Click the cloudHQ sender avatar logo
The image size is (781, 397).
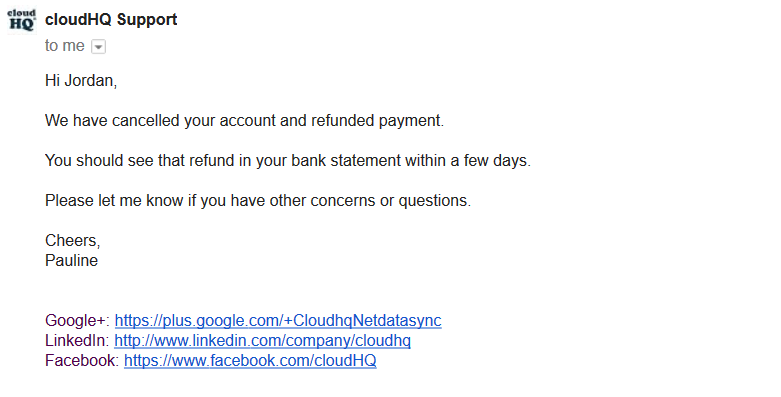pyautogui.click(x=21, y=20)
